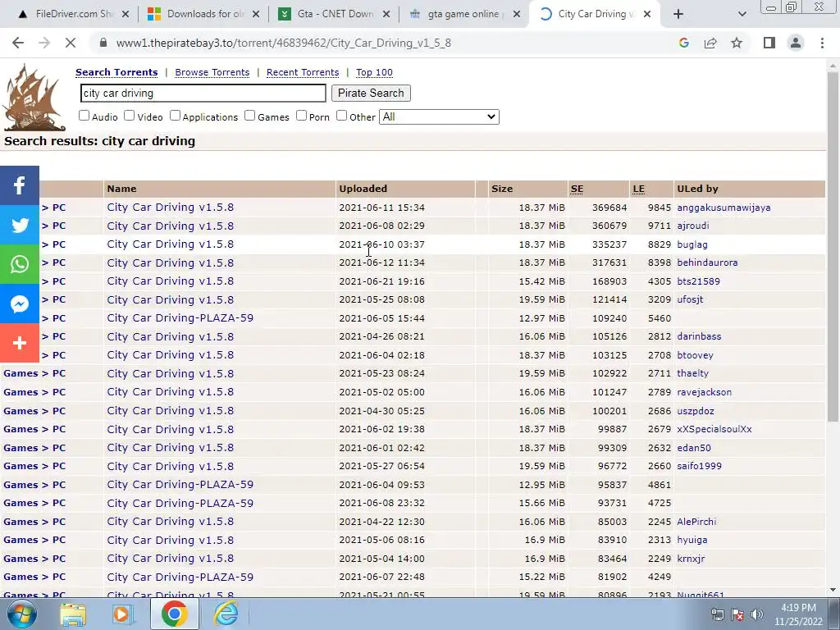The width and height of the screenshot is (840, 630).
Task: Switch to gta game online tab
Action: 464,15
